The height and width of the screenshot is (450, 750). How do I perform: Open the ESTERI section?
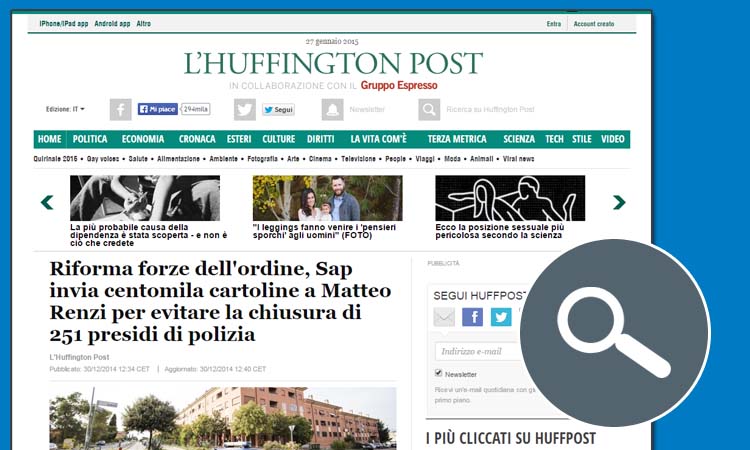pos(239,139)
